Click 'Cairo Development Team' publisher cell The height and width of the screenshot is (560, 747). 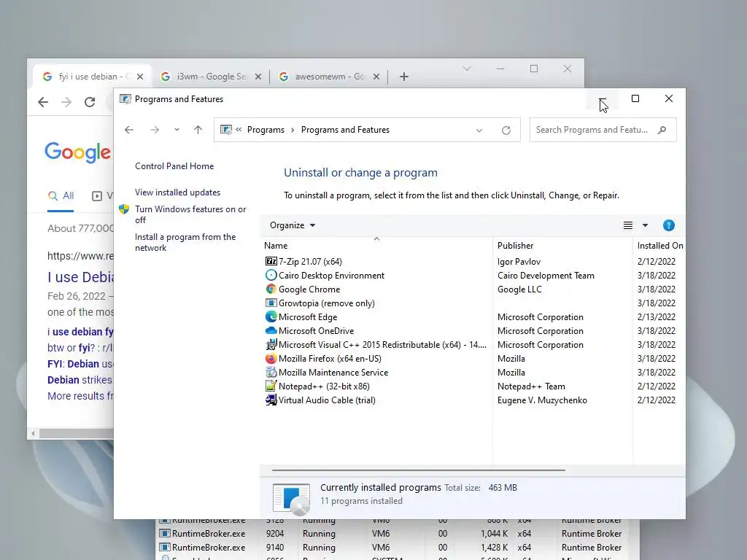click(x=546, y=275)
